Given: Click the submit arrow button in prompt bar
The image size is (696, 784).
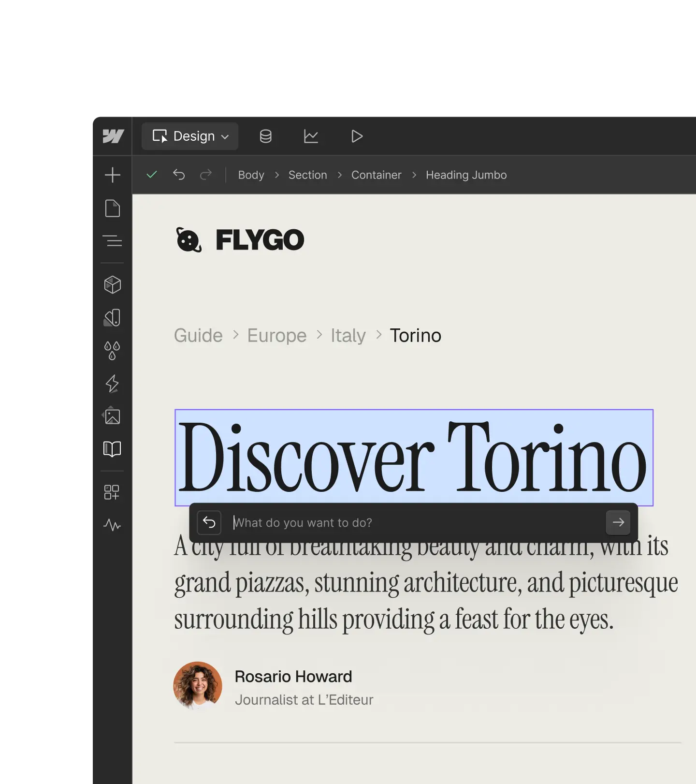Looking at the screenshot, I should click(x=618, y=523).
